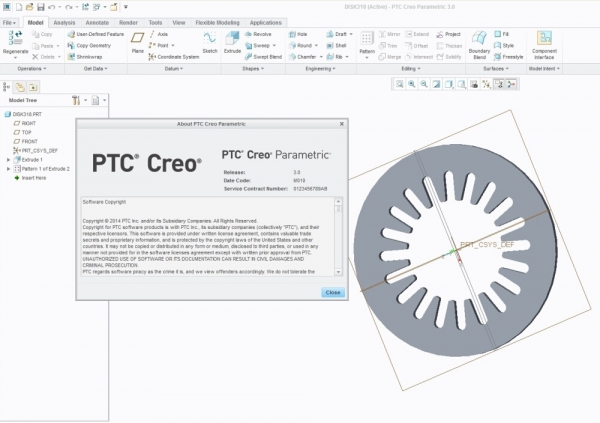This screenshot has width=600, height=423.
Task: Expand the Editing group dropdown
Action: click(x=411, y=69)
